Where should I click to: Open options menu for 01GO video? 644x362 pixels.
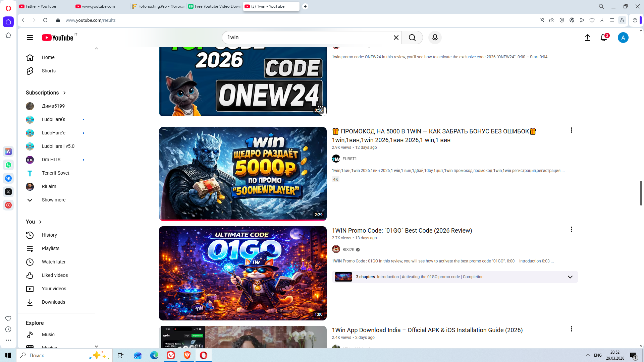coord(571,230)
